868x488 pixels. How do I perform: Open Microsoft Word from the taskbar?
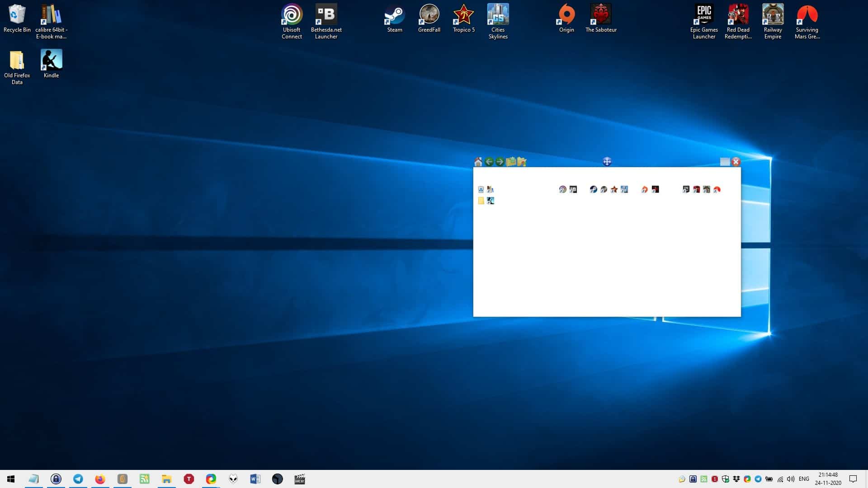point(255,479)
